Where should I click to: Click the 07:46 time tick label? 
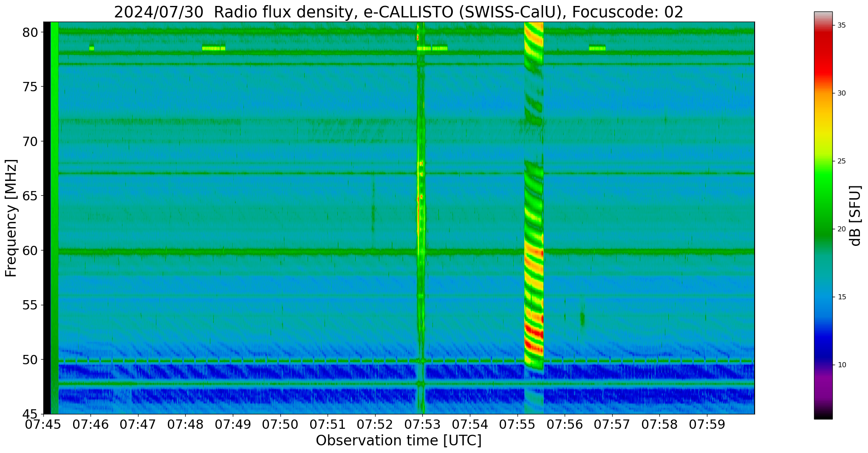click(90, 425)
